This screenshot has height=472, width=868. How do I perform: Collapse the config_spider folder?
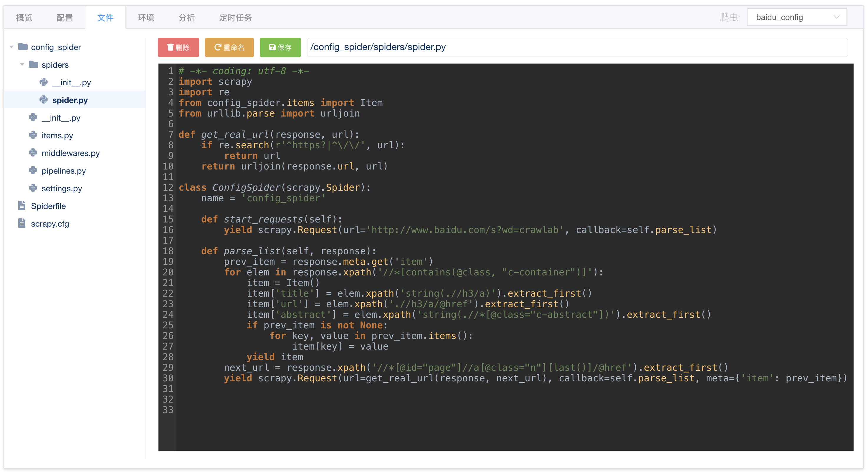pos(11,47)
